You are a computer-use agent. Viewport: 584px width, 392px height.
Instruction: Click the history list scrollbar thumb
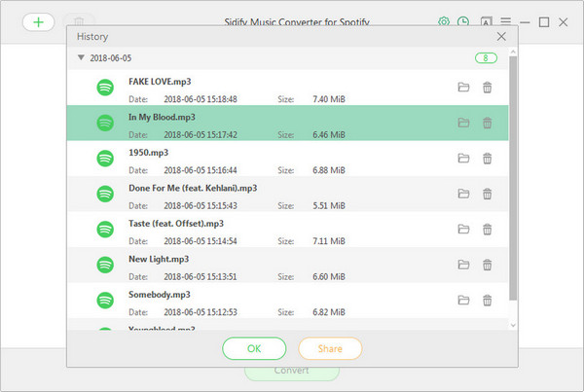coord(513,178)
